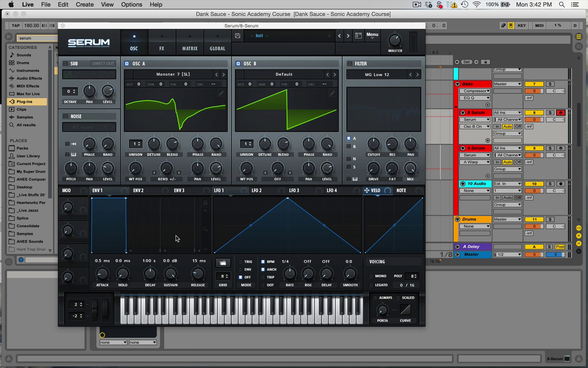
Task: Click the OSC B waveform edit pencil
Action: [332, 93]
